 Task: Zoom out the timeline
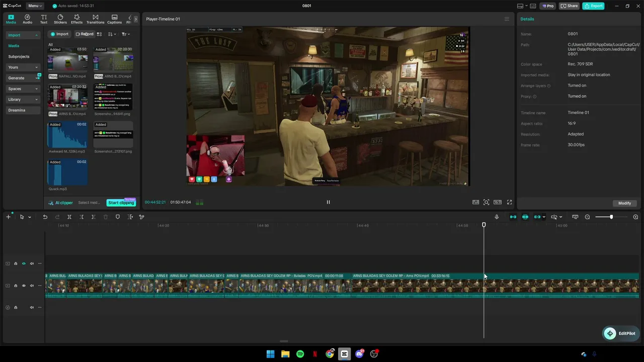[587, 217]
